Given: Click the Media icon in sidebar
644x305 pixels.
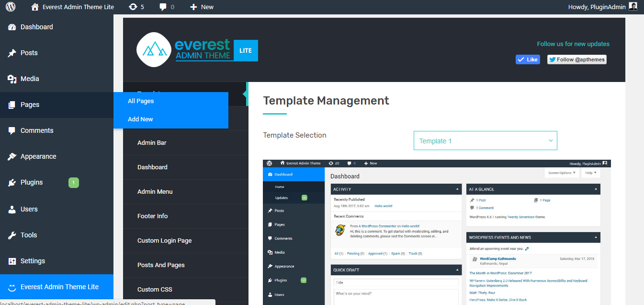Looking at the screenshot, I should click(x=12, y=79).
